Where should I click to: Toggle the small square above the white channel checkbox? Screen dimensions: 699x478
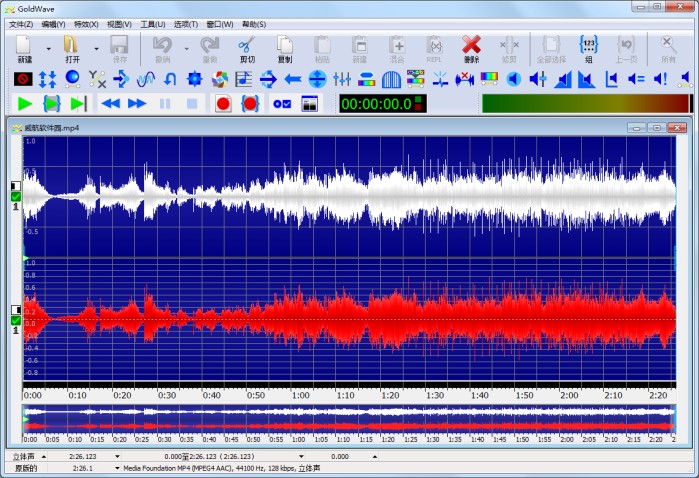pos(16,186)
